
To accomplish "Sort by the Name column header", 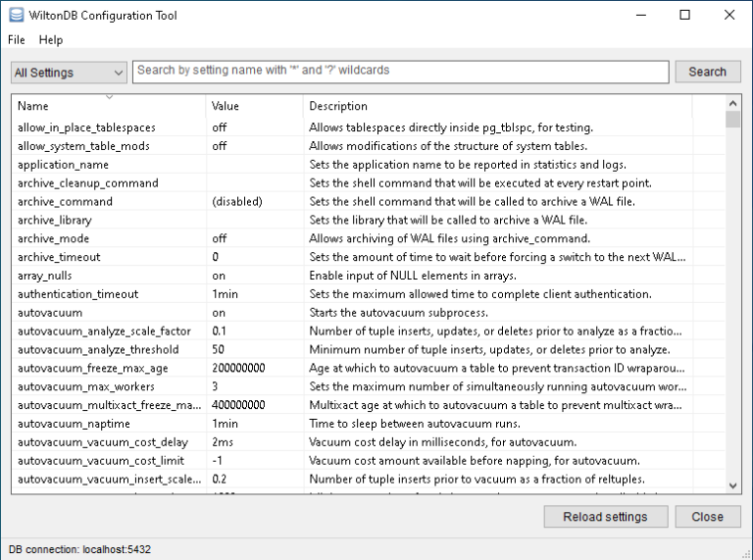I will pos(108,106).
